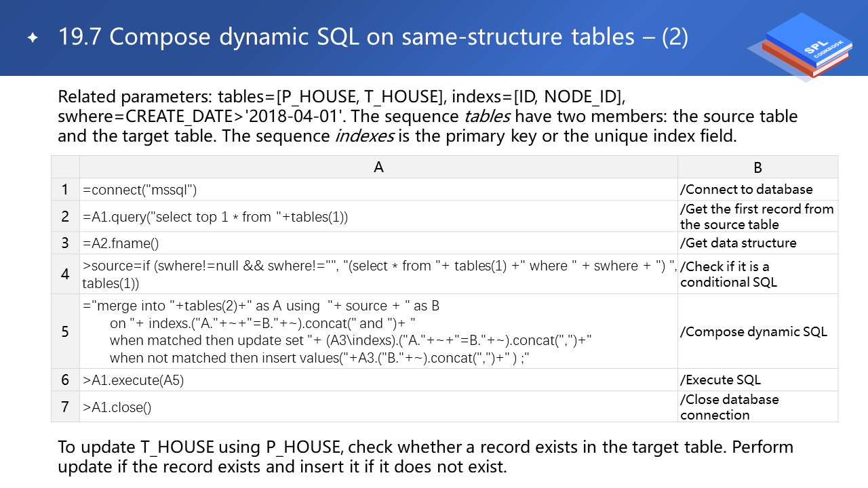Select row header 4

pyautogui.click(x=65, y=274)
